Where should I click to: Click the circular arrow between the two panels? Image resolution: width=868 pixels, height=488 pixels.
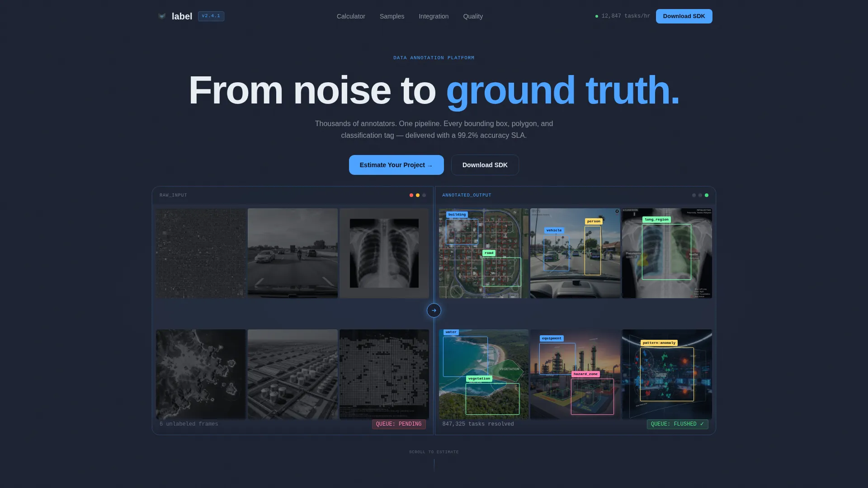click(434, 310)
